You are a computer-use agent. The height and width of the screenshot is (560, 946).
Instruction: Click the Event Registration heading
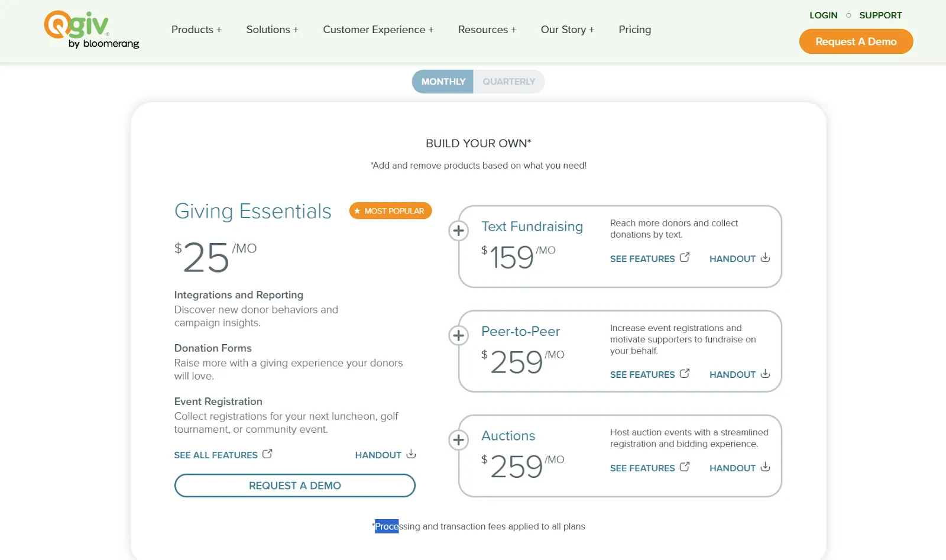(218, 401)
